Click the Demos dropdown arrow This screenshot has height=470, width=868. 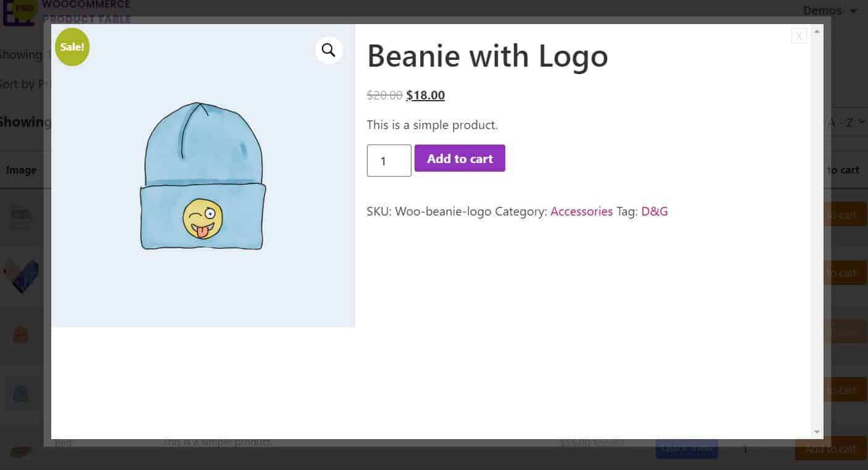coord(854,11)
